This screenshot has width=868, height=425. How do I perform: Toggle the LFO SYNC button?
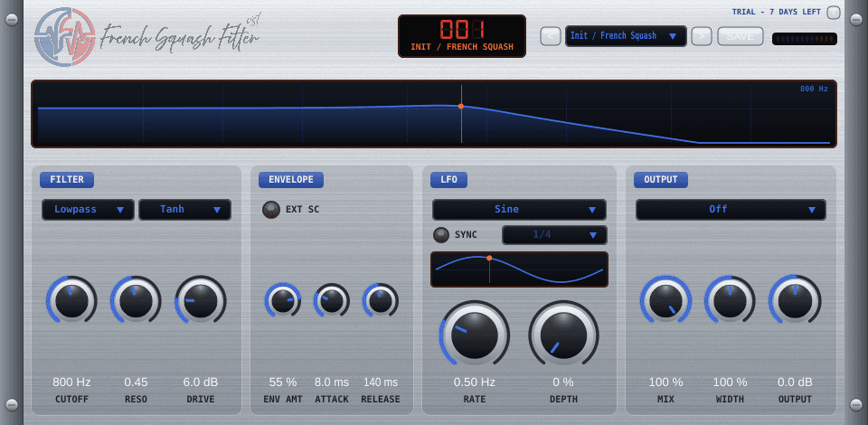pyautogui.click(x=441, y=234)
